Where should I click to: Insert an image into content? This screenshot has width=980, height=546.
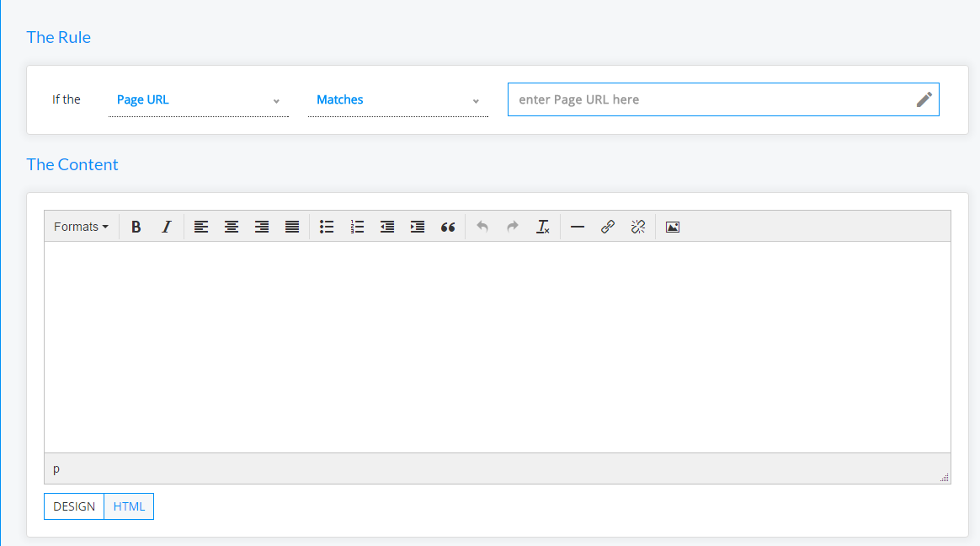tap(673, 227)
